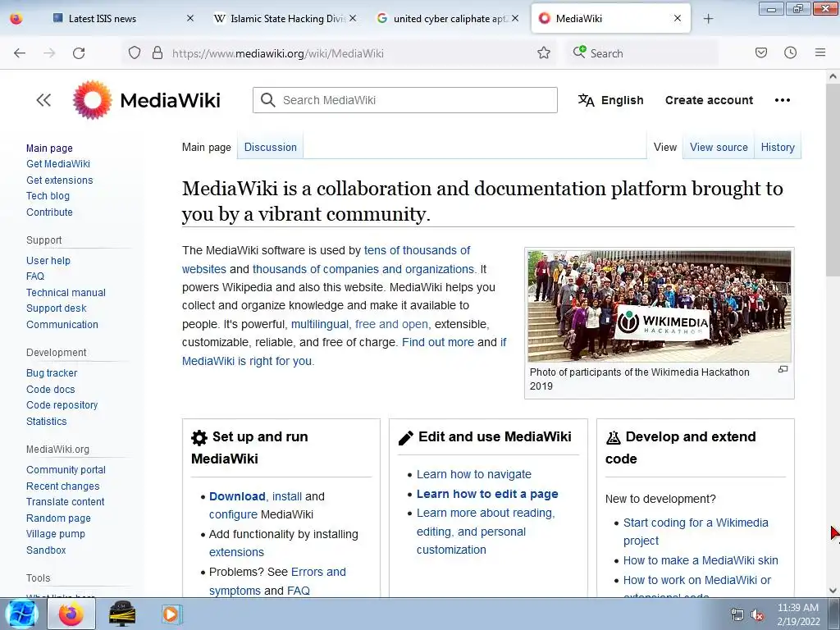Open the Support desk link
The height and width of the screenshot is (630, 840).
coord(57,308)
